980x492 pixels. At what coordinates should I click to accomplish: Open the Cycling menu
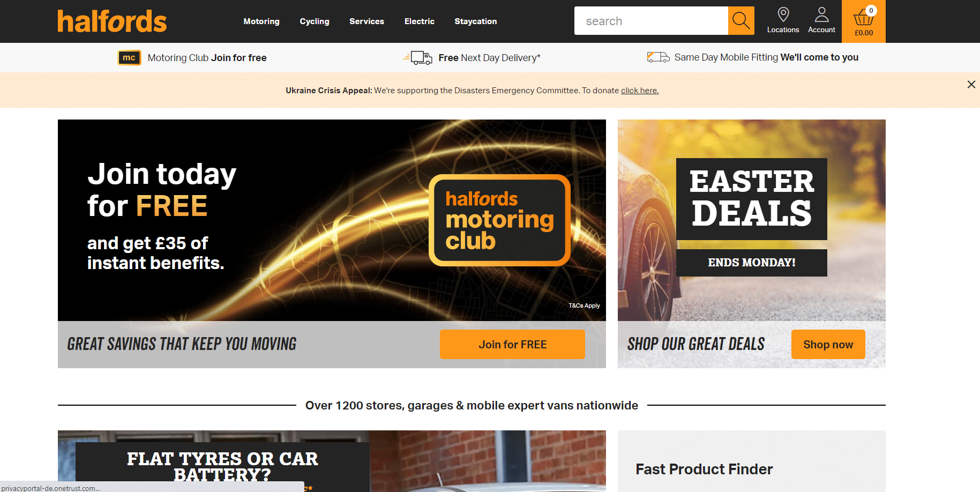pos(315,21)
